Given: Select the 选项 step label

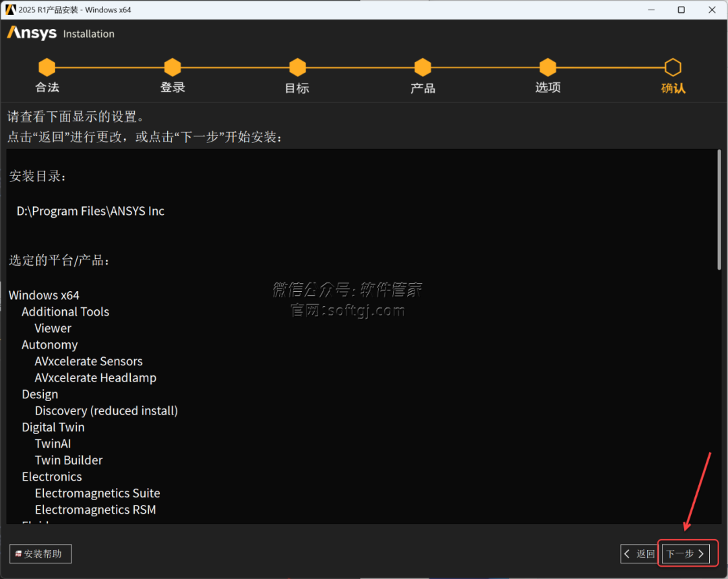Looking at the screenshot, I should point(548,88).
